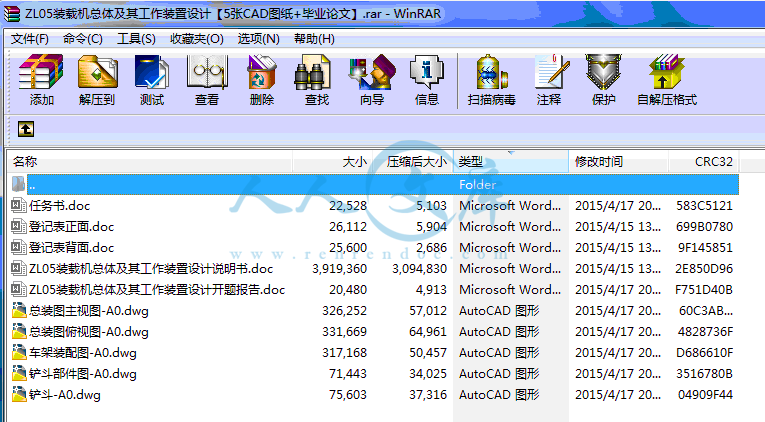765x422 pixels.
Task: Click size value 331,669
Action: (x=344, y=332)
